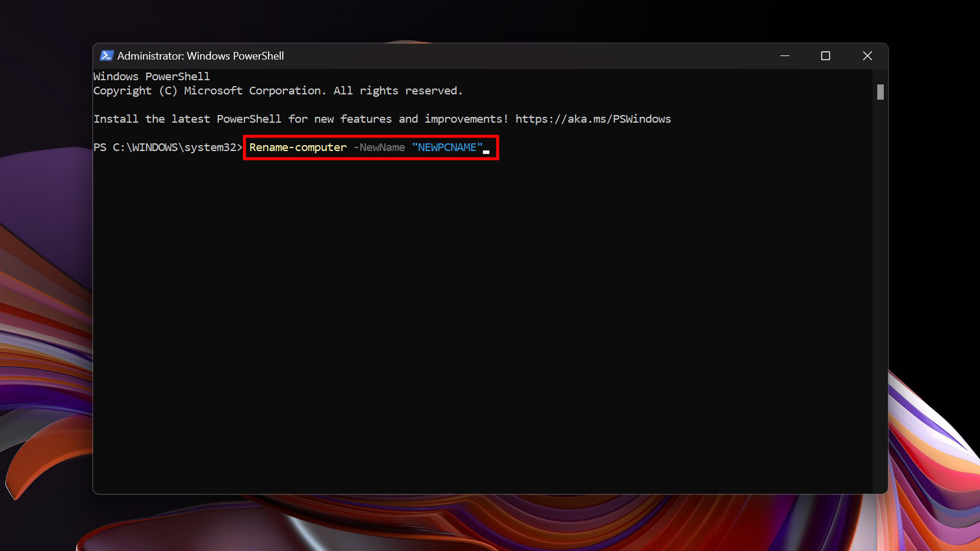Close the PowerShell window

pyautogui.click(x=867, y=55)
